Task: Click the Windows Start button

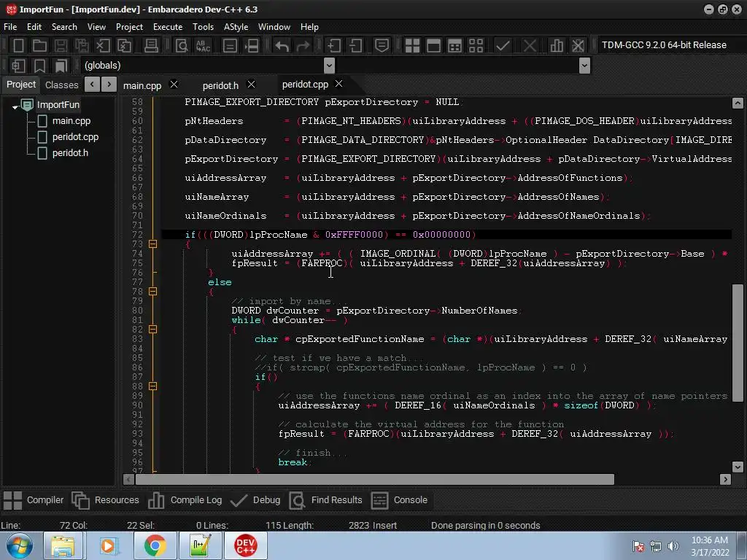Action: click(x=20, y=545)
